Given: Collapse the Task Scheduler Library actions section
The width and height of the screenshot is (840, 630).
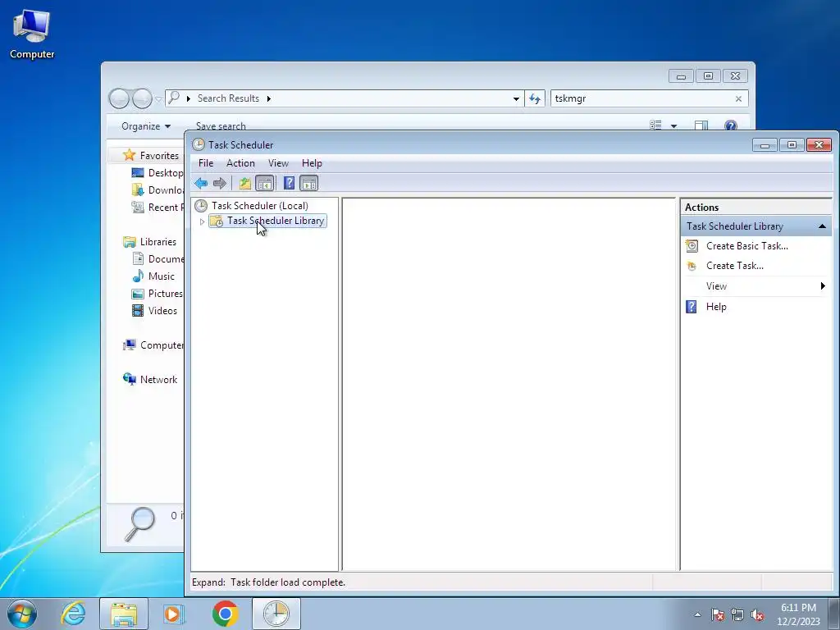Looking at the screenshot, I should pos(822,226).
